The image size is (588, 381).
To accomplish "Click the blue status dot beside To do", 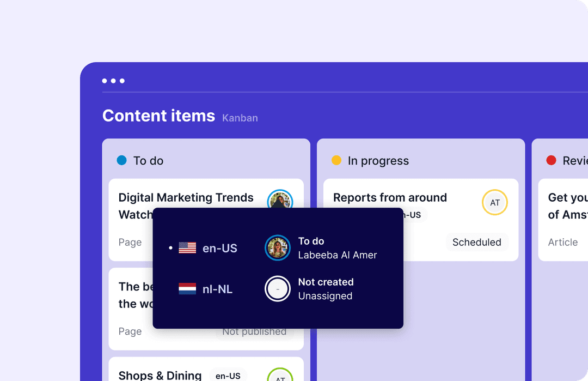I will 121,160.
